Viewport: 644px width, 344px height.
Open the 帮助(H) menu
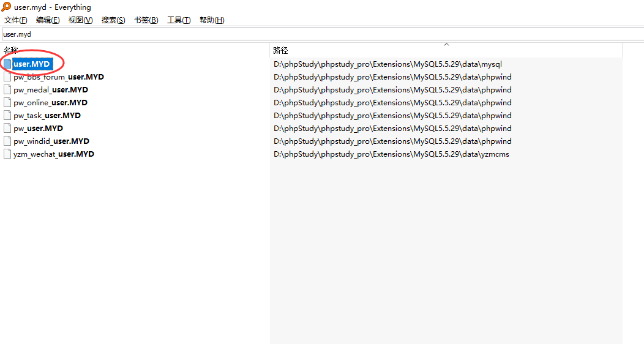pos(212,20)
